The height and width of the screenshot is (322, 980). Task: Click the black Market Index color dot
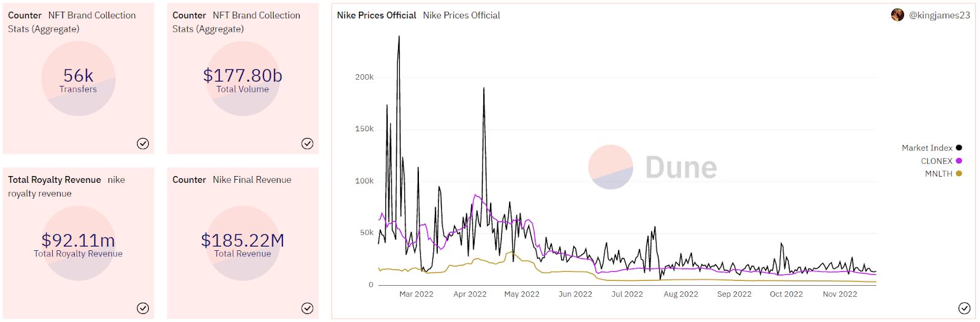click(959, 148)
